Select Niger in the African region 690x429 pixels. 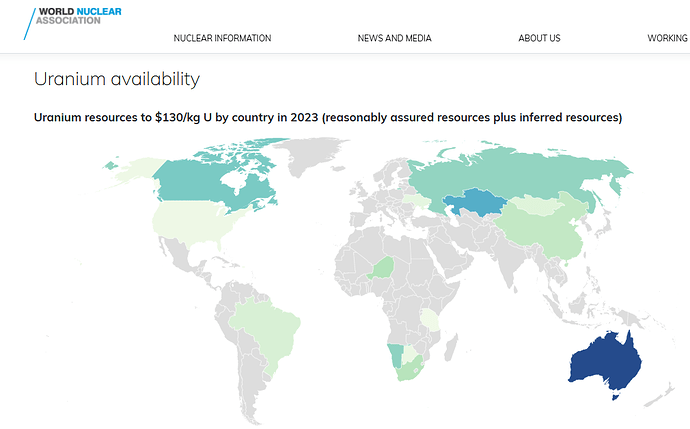point(381,268)
